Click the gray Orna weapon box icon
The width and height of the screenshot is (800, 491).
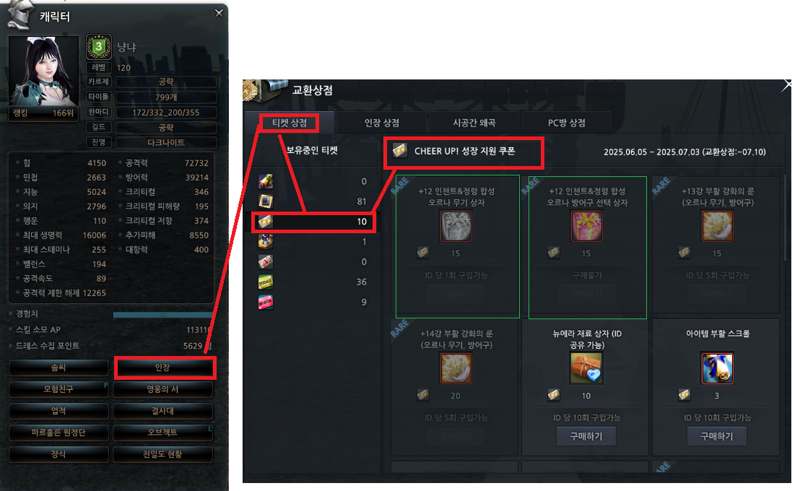pos(456,225)
